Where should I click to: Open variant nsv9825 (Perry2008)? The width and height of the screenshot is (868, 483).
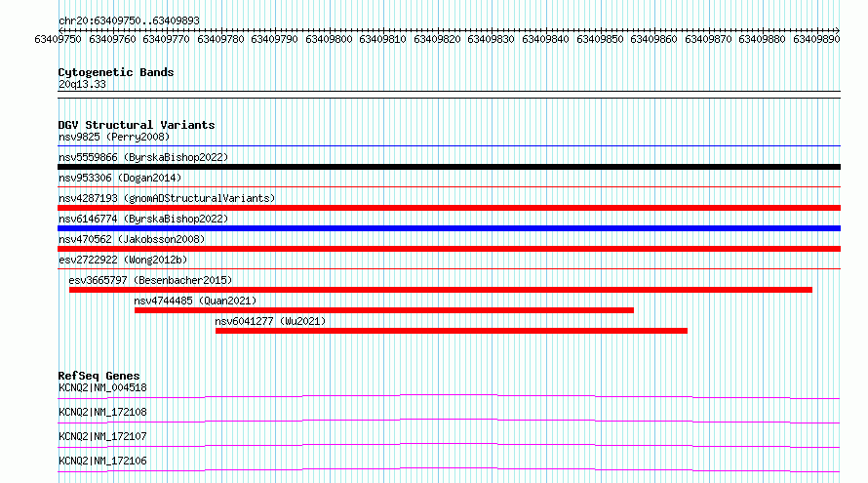pos(114,137)
